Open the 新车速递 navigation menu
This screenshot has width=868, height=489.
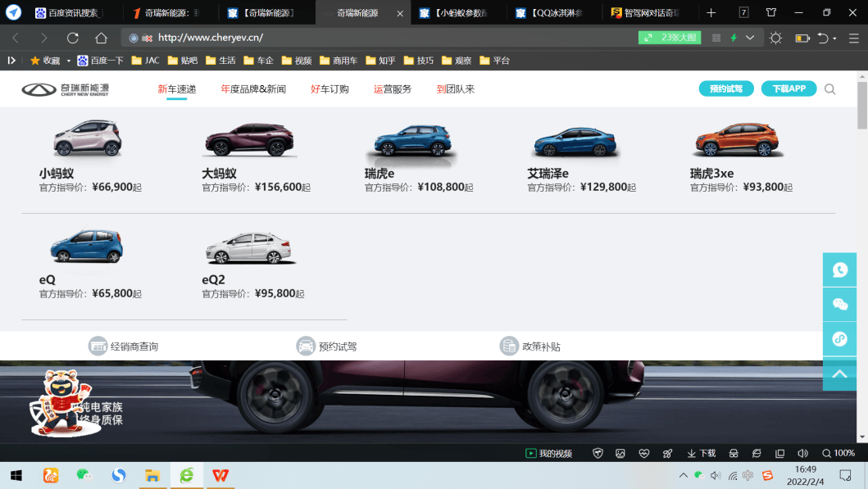click(x=176, y=89)
